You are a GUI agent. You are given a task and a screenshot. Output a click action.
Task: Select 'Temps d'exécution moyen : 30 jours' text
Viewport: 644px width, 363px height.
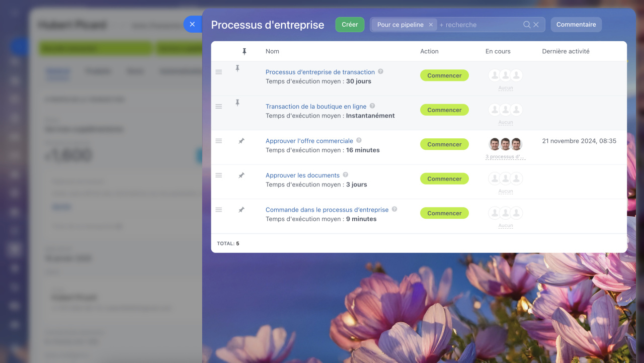[x=318, y=81]
